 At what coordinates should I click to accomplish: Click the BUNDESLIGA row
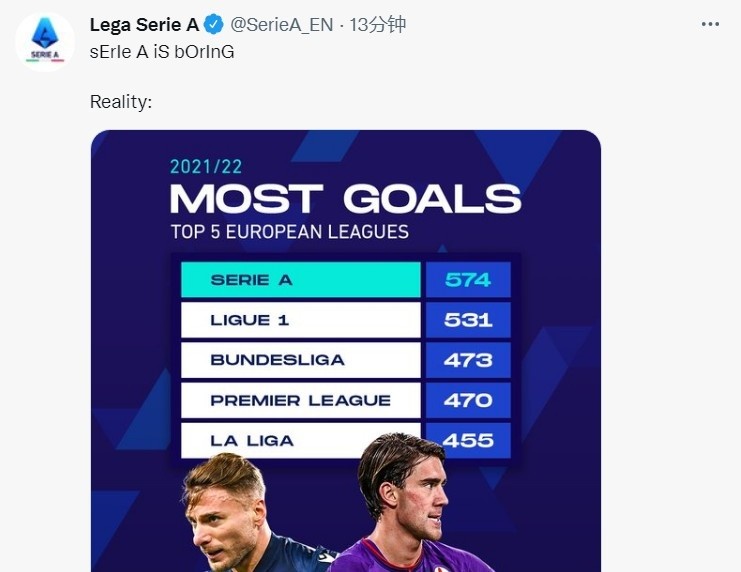click(x=301, y=360)
